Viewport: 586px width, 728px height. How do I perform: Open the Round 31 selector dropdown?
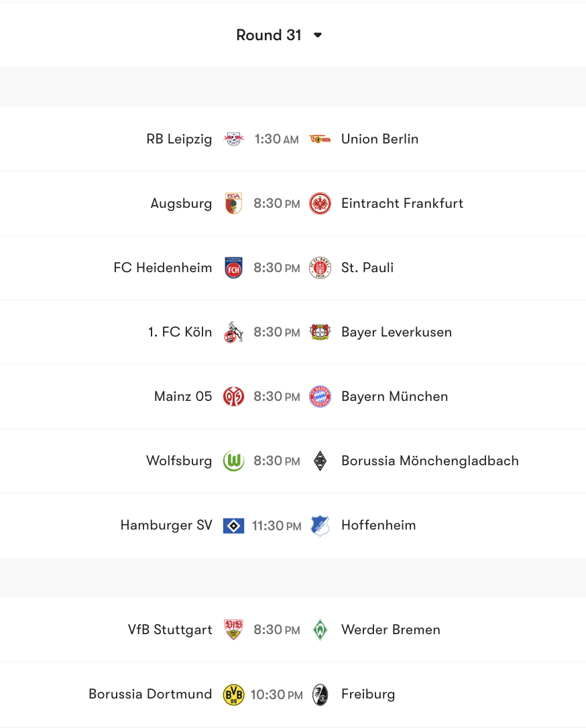pyautogui.click(x=280, y=35)
